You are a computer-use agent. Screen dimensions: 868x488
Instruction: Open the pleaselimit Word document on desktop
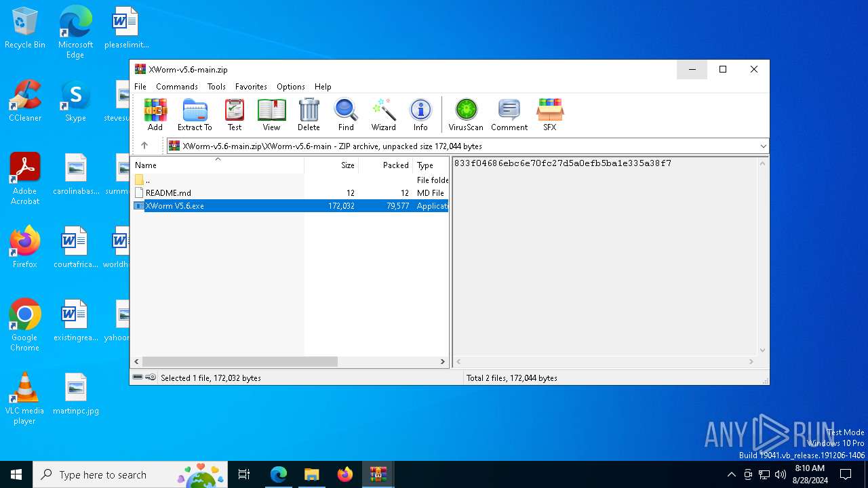click(x=125, y=28)
